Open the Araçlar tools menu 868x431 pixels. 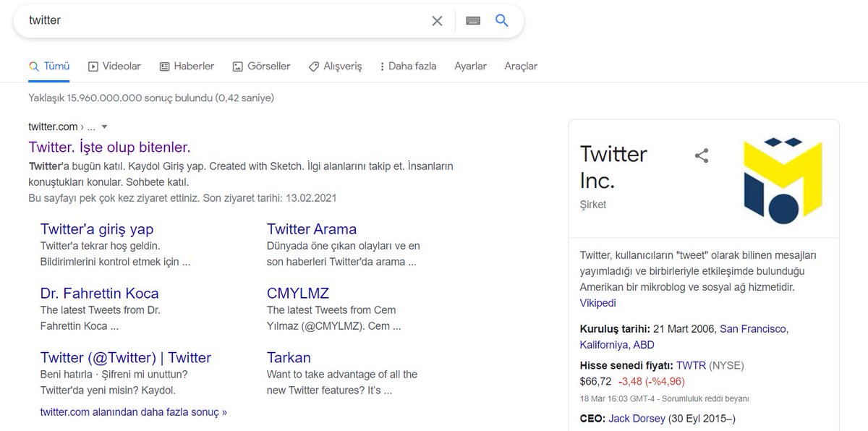tap(521, 66)
